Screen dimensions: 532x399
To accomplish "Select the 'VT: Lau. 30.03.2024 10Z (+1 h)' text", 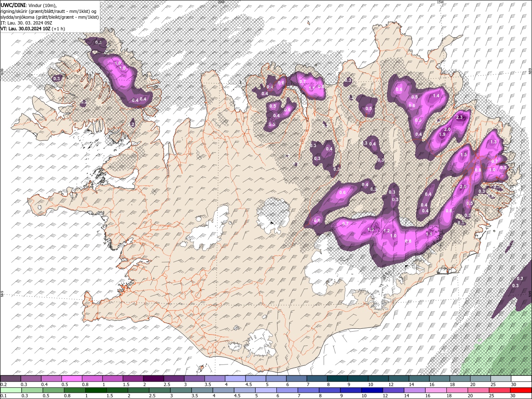I will click(x=32, y=28).
